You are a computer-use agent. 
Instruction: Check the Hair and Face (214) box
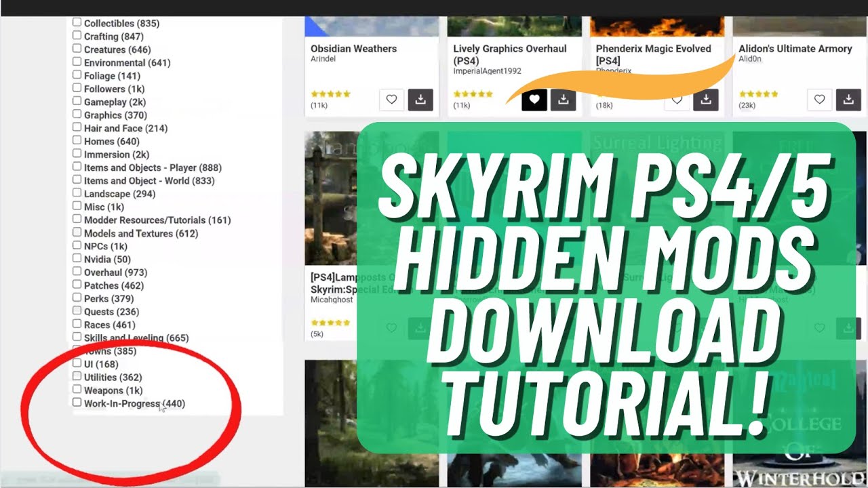(77, 127)
